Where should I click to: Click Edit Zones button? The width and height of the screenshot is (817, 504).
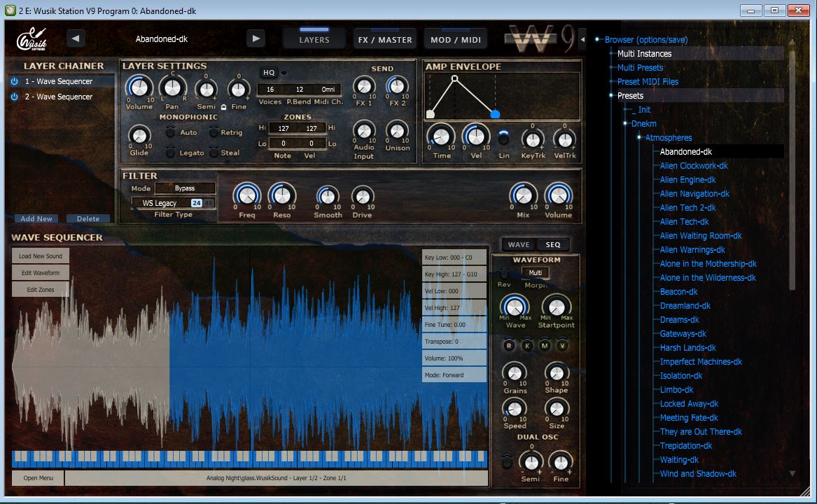[41, 289]
